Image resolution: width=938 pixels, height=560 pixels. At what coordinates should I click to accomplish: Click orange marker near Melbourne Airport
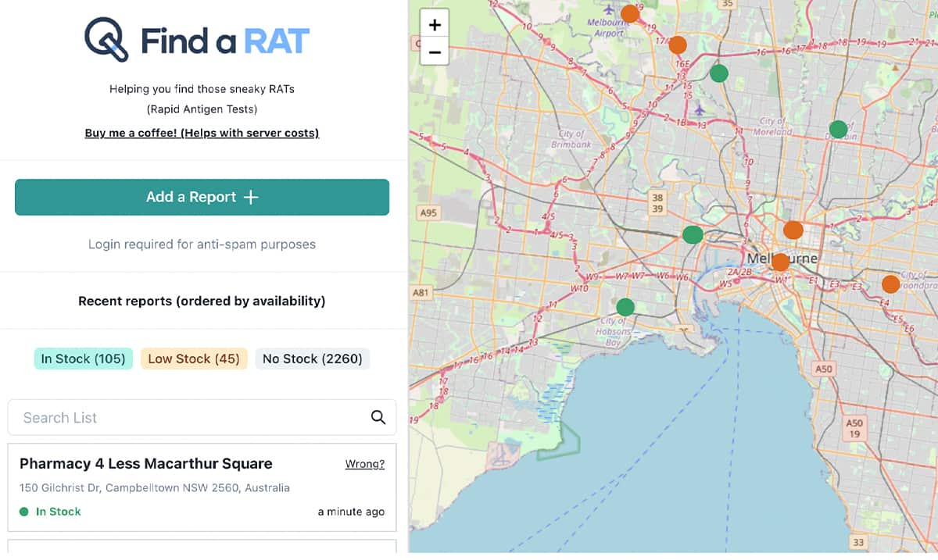pos(630,13)
